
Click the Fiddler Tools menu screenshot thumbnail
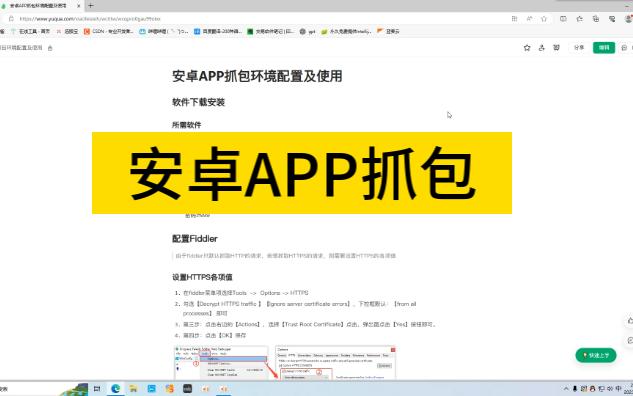click(x=221, y=362)
